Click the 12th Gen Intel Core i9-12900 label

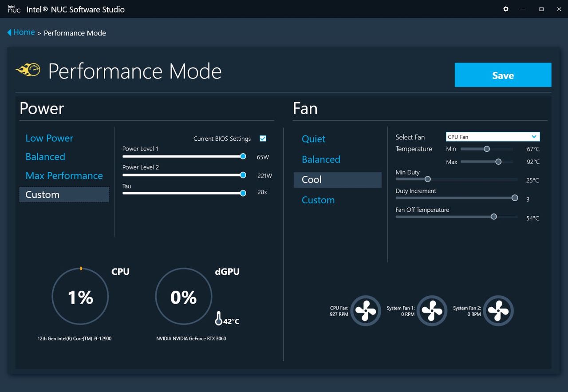[x=75, y=339]
